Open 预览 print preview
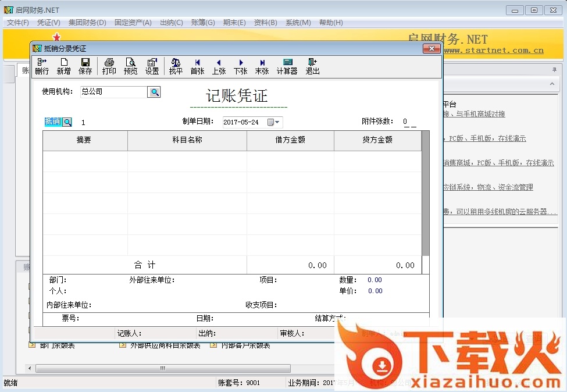 pyautogui.click(x=130, y=66)
